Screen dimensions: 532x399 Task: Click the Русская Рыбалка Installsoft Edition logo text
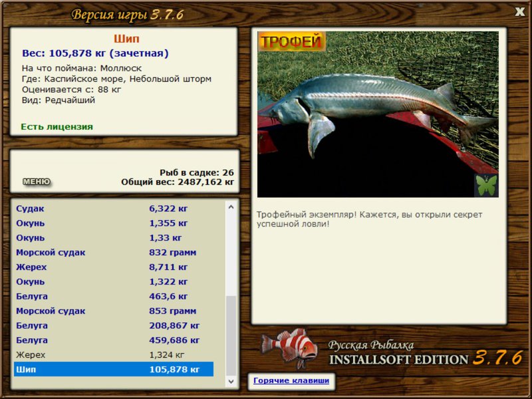coord(426,353)
